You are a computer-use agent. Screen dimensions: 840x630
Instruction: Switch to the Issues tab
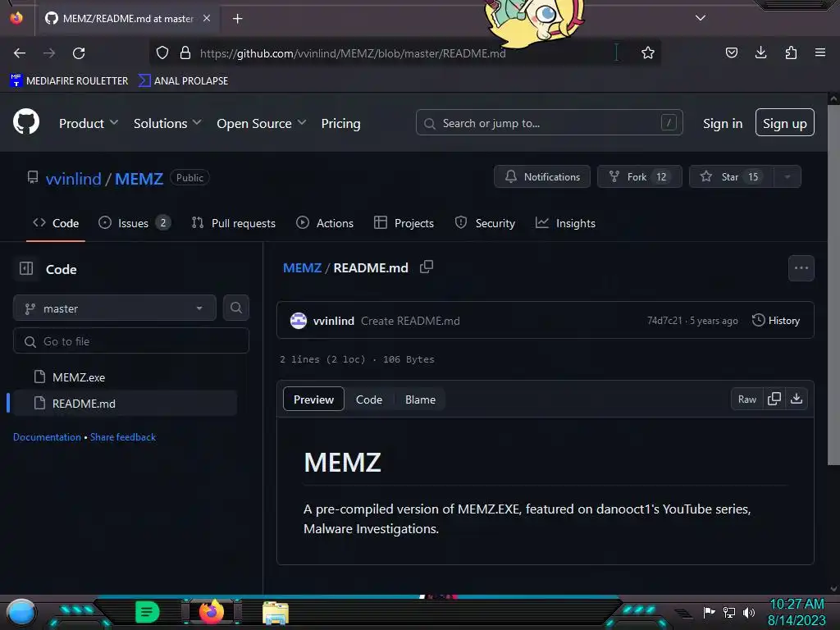135,223
